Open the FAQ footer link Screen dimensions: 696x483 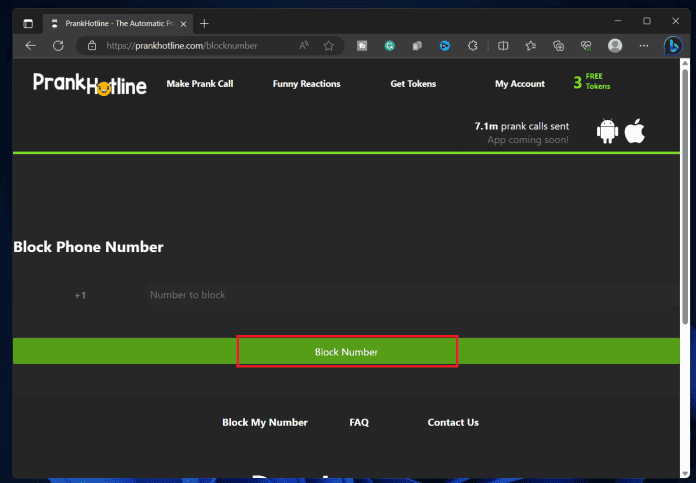[359, 422]
